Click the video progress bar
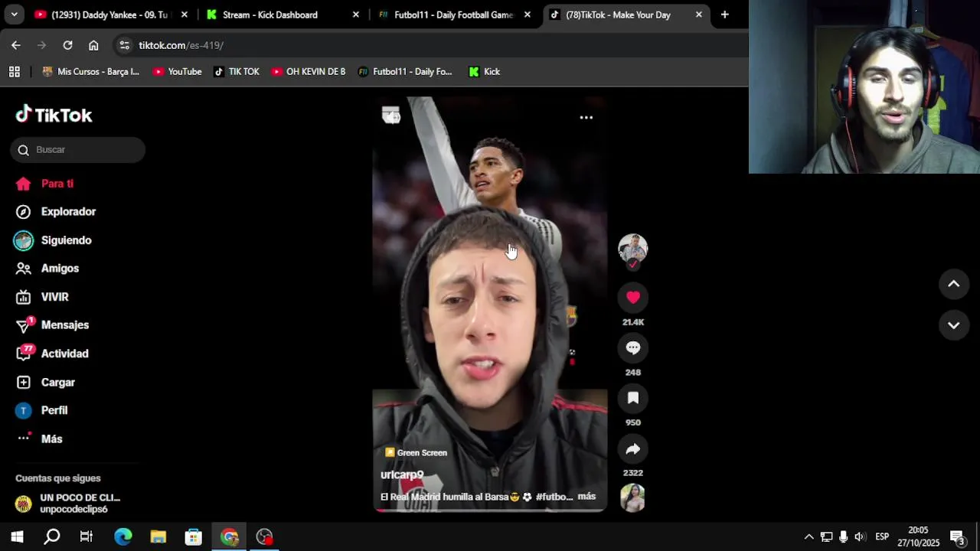 [490, 510]
